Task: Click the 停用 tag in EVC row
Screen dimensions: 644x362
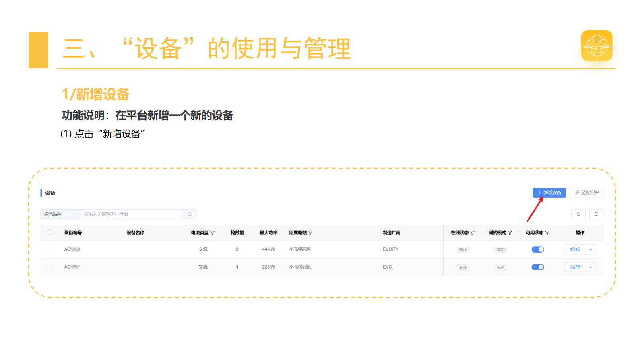Action: [x=500, y=267]
